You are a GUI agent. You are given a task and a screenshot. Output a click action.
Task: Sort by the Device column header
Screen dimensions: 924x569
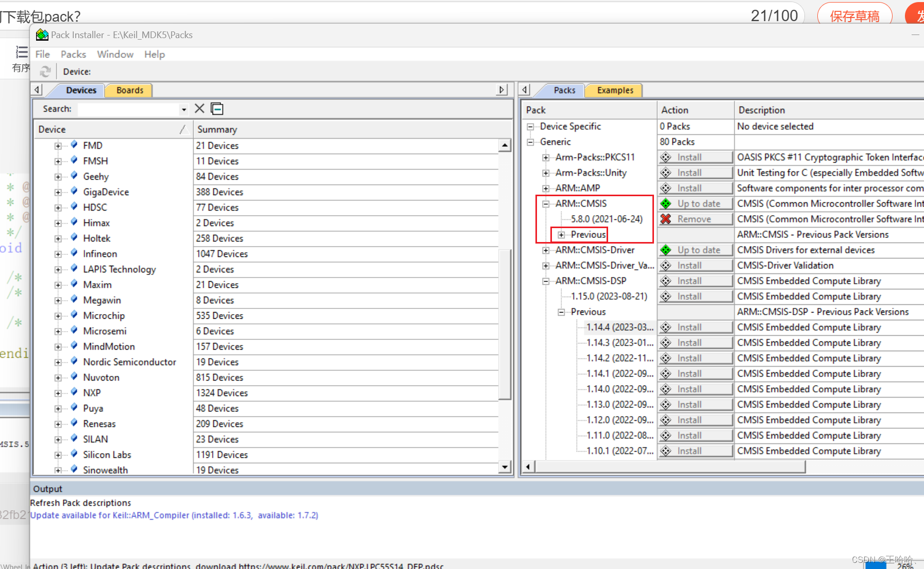tap(113, 129)
